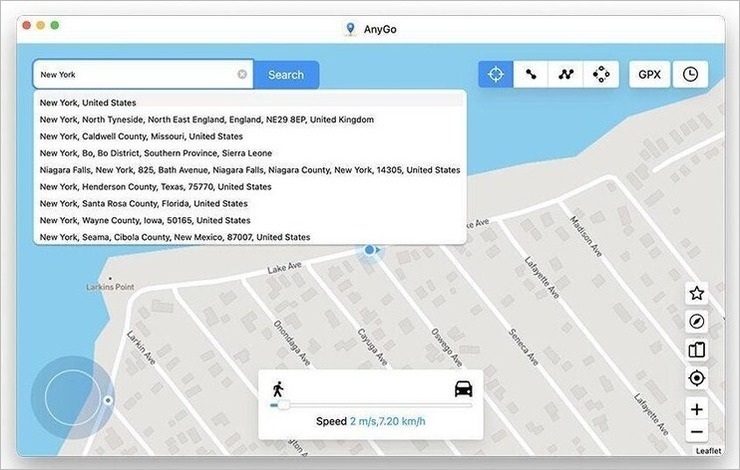Open the Leaflet attribution link
Image resolution: width=740 pixels, height=470 pixels.
tap(708, 451)
